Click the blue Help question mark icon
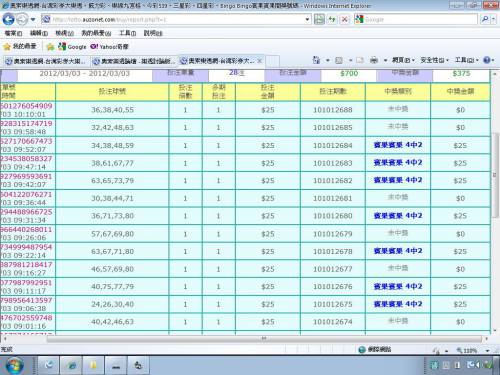The width and height of the screenshot is (500, 375). point(487,60)
